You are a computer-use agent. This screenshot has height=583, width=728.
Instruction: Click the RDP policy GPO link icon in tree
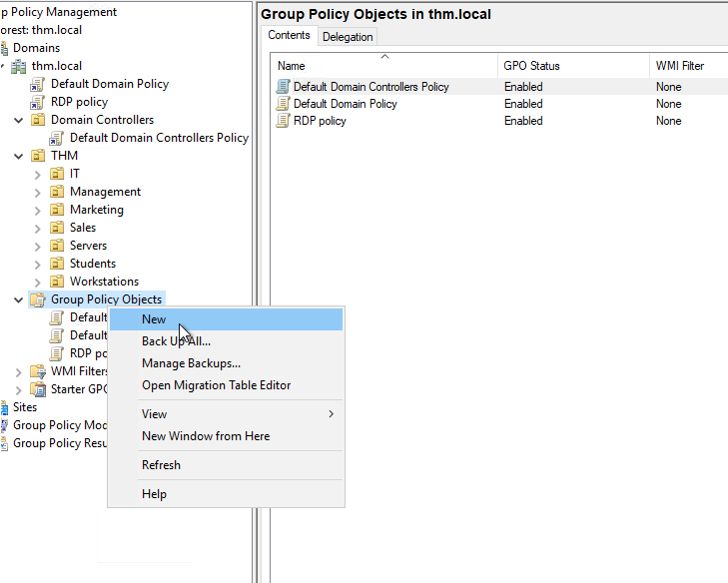[x=38, y=102]
